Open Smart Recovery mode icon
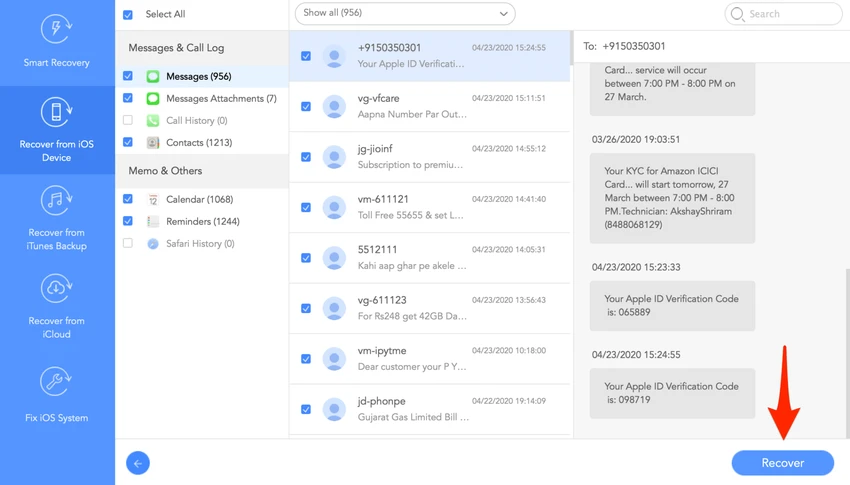The image size is (850, 485). [56, 29]
